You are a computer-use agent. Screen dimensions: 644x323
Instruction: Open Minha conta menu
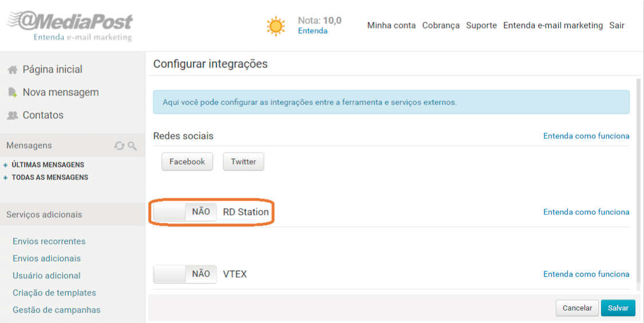point(392,26)
